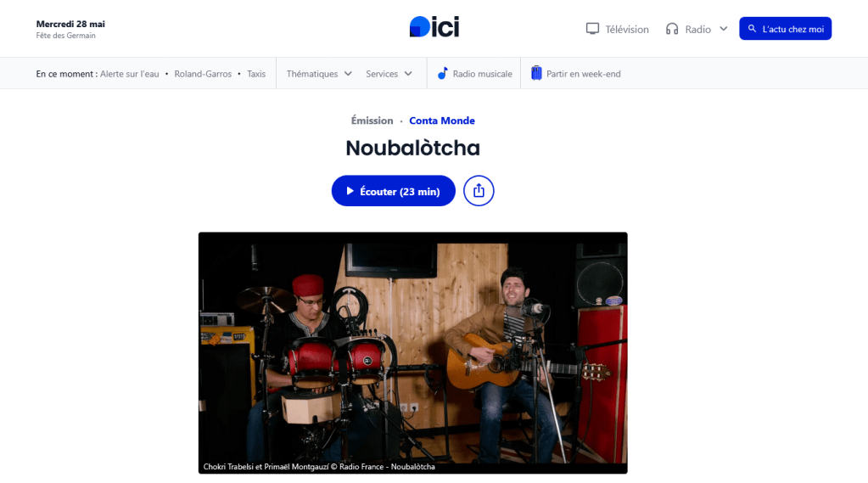Open the Télévision menu item

tap(617, 29)
